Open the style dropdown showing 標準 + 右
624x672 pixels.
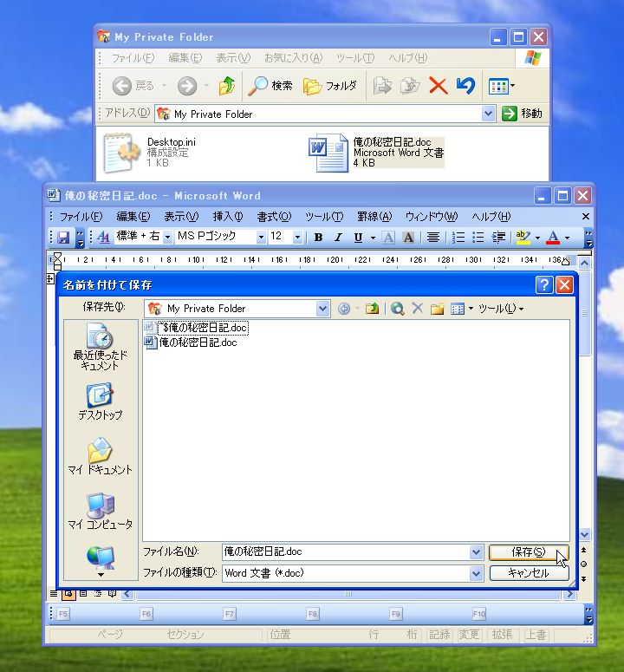click(167, 237)
